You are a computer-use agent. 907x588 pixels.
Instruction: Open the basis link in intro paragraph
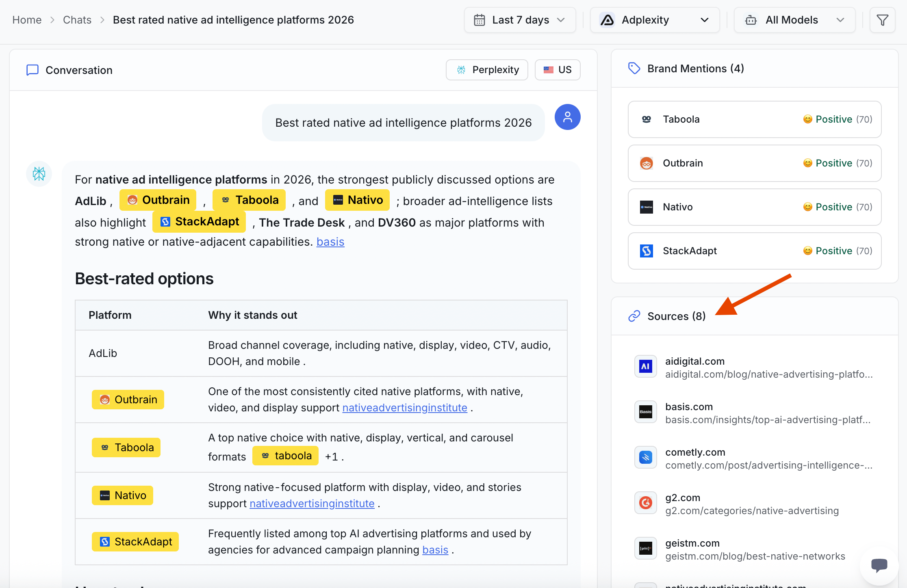point(330,242)
